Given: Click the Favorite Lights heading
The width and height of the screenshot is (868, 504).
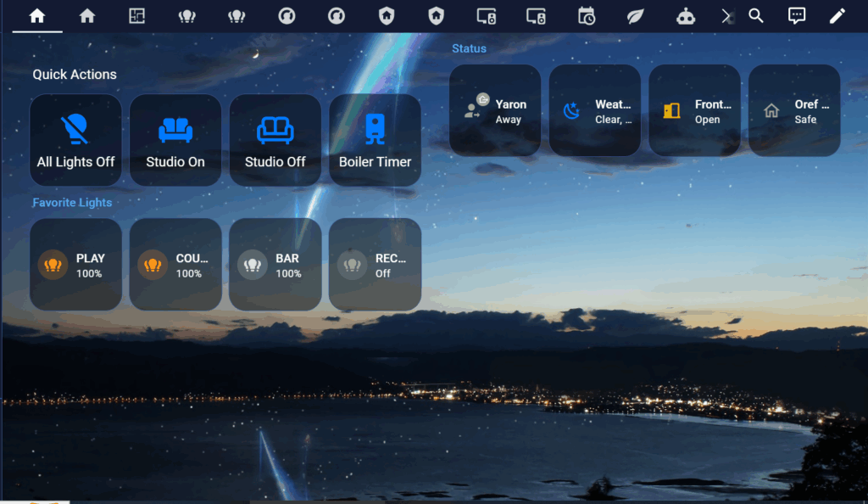Looking at the screenshot, I should coord(72,203).
